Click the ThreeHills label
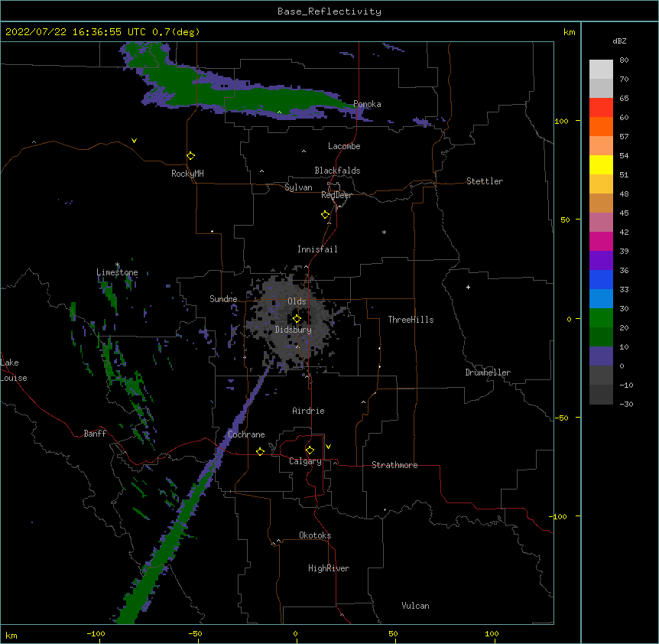Screen dimensions: 659x644 tap(411, 320)
